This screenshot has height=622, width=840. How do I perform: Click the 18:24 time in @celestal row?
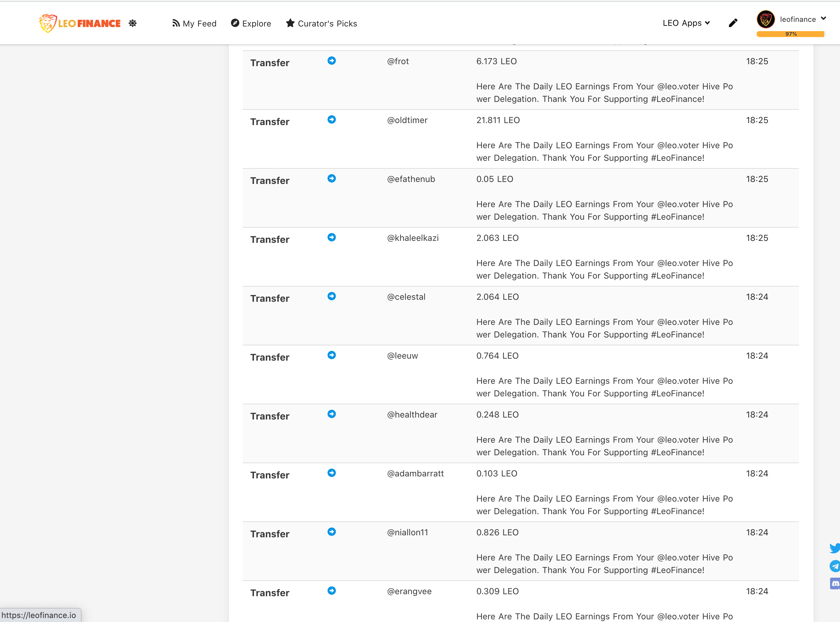pos(757,297)
